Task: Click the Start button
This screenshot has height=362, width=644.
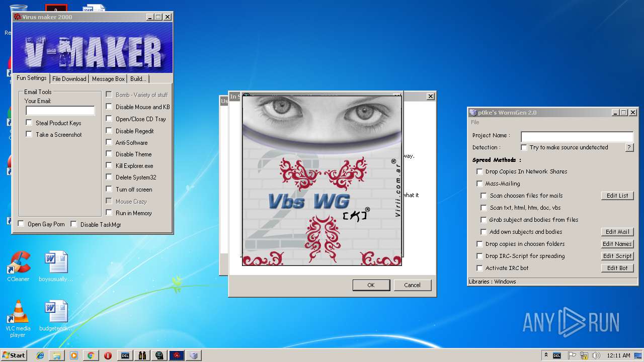Action: [14, 355]
